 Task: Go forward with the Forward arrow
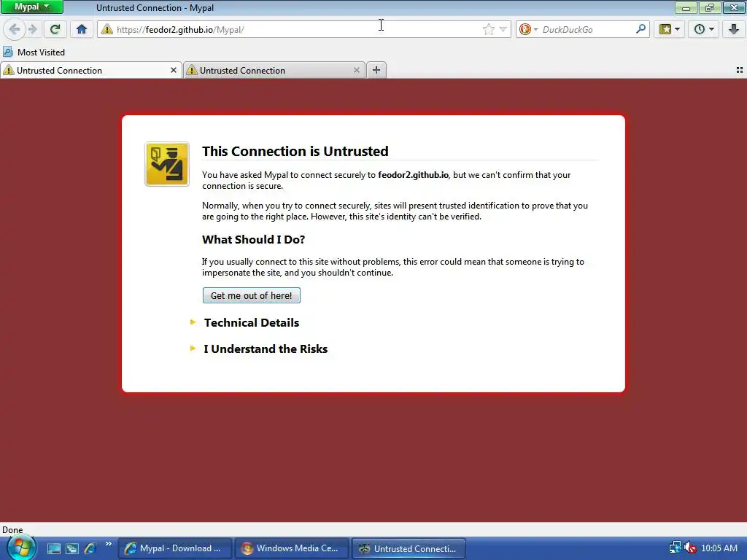pyautogui.click(x=32, y=29)
